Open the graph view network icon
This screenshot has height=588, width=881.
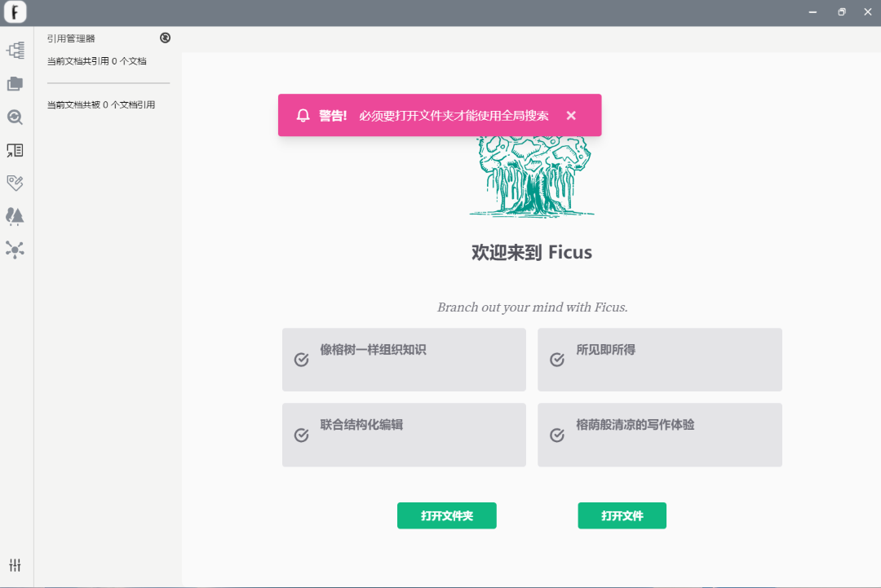15,250
